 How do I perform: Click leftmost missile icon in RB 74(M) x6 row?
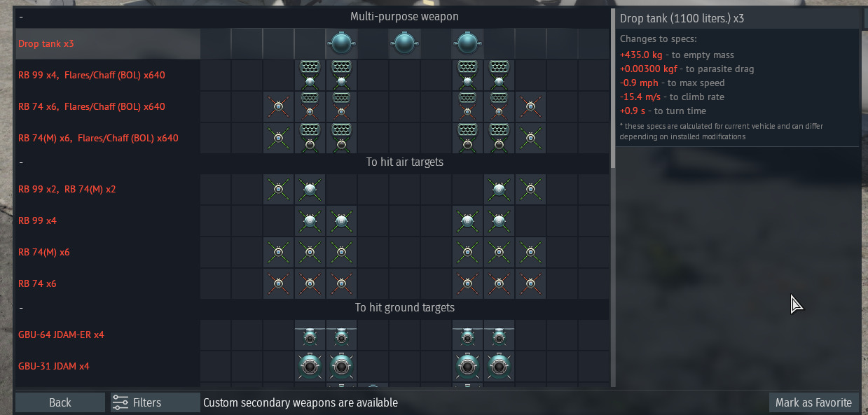[278, 252]
